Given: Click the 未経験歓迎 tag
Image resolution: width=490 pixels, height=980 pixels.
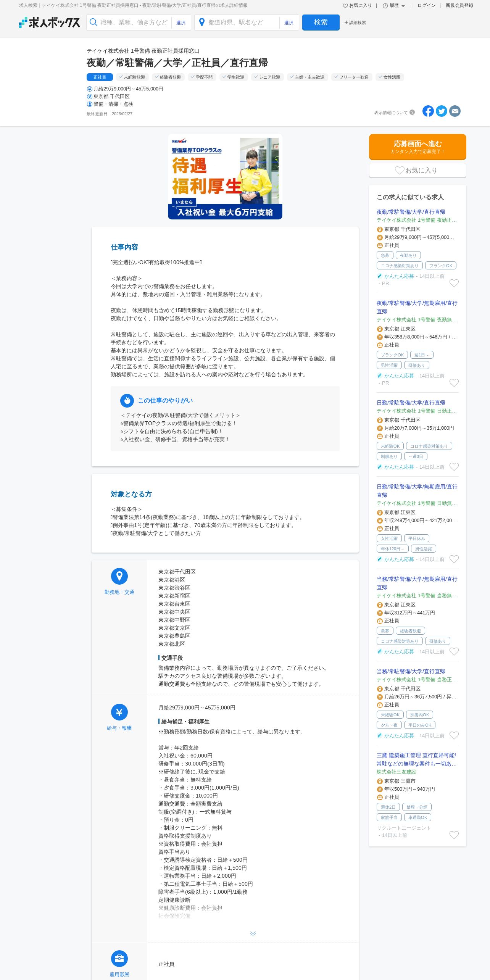Looking at the screenshot, I should coord(132,77).
